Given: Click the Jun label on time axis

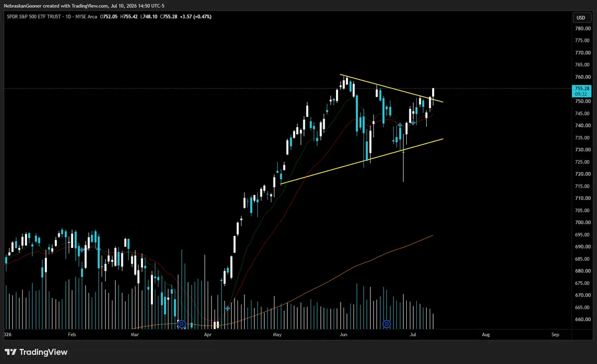Looking at the screenshot, I should click(344, 335).
